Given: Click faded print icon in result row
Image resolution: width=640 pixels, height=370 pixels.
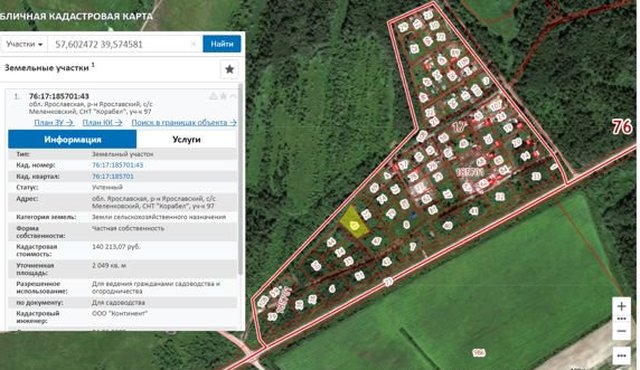Looking at the screenshot, I should pyautogui.click(x=213, y=96).
